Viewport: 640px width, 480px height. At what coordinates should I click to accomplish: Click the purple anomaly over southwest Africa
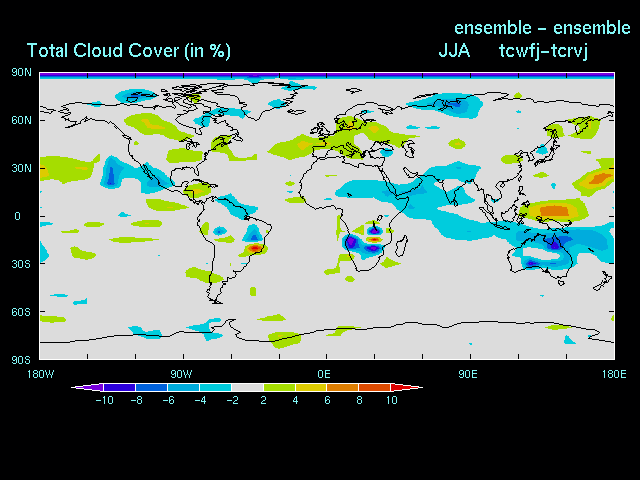click(x=351, y=242)
